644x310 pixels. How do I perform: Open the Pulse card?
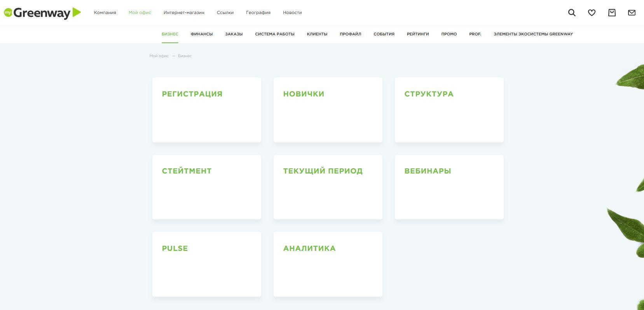click(206, 264)
